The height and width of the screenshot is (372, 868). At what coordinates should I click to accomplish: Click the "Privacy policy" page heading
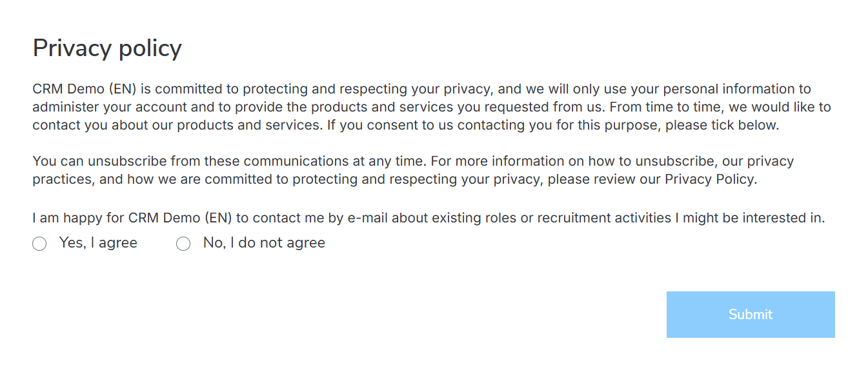tap(107, 48)
